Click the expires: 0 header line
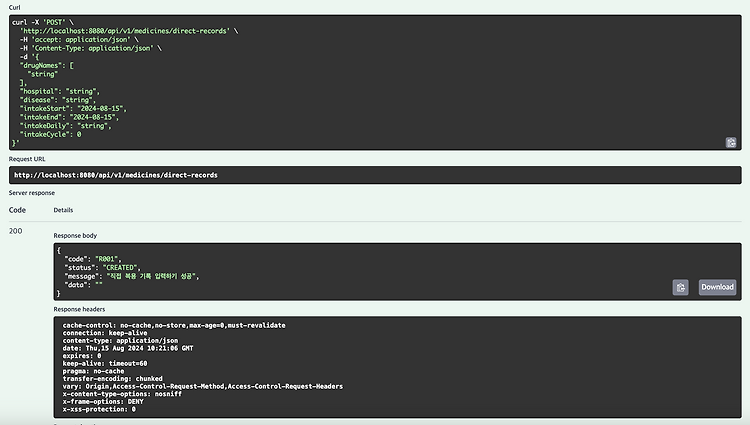The image size is (750, 425). coord(82,356)
